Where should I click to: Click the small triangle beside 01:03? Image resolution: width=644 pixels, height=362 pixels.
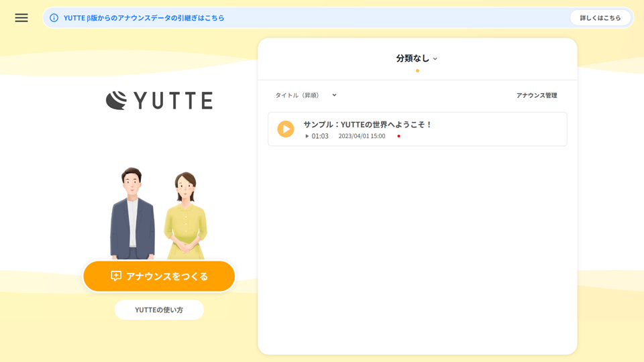[307, 136]
